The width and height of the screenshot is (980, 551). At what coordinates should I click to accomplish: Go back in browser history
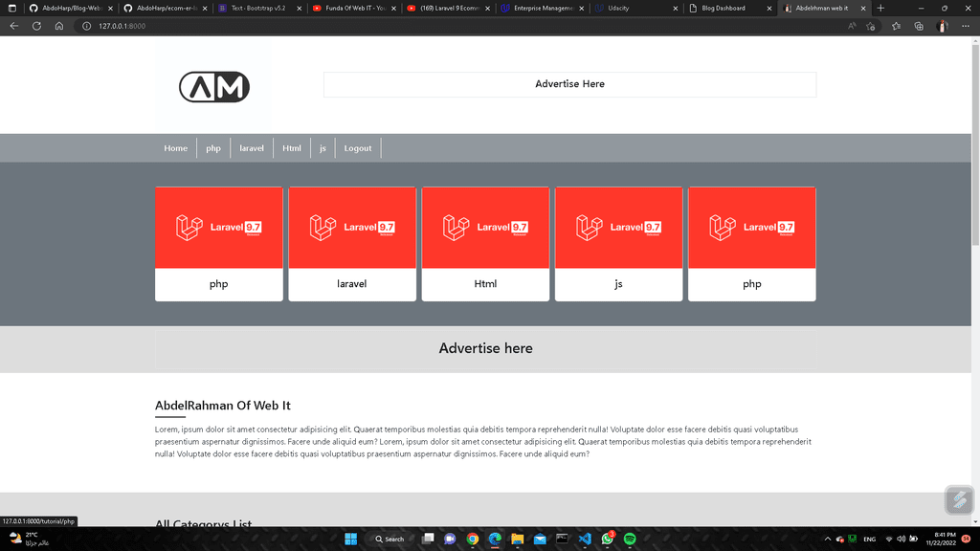13,26
